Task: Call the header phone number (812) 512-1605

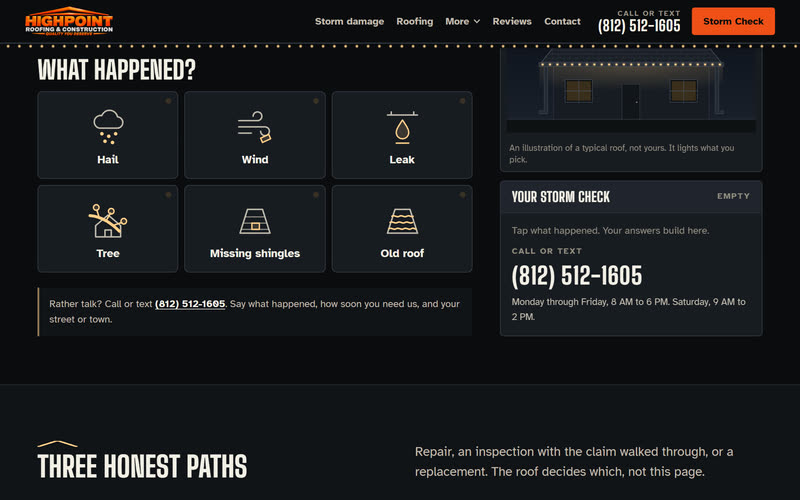Action: click(639, 26)
